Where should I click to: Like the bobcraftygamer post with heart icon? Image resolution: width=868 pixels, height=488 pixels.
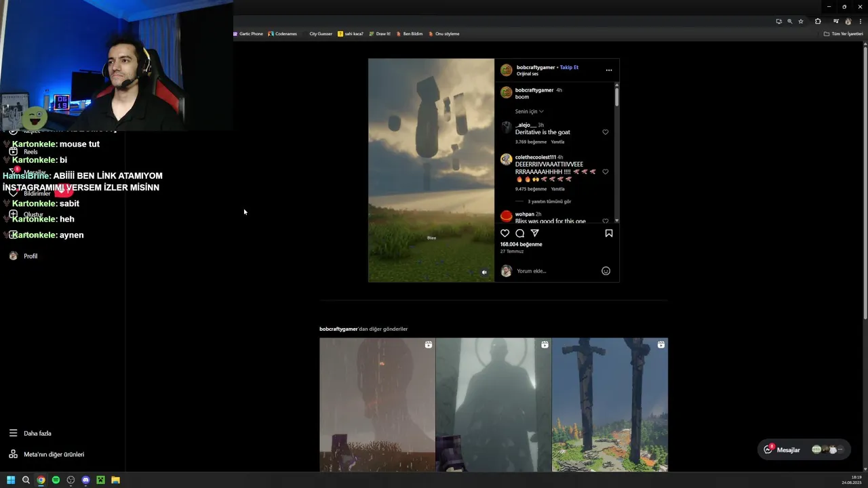[x=505, y=233]
